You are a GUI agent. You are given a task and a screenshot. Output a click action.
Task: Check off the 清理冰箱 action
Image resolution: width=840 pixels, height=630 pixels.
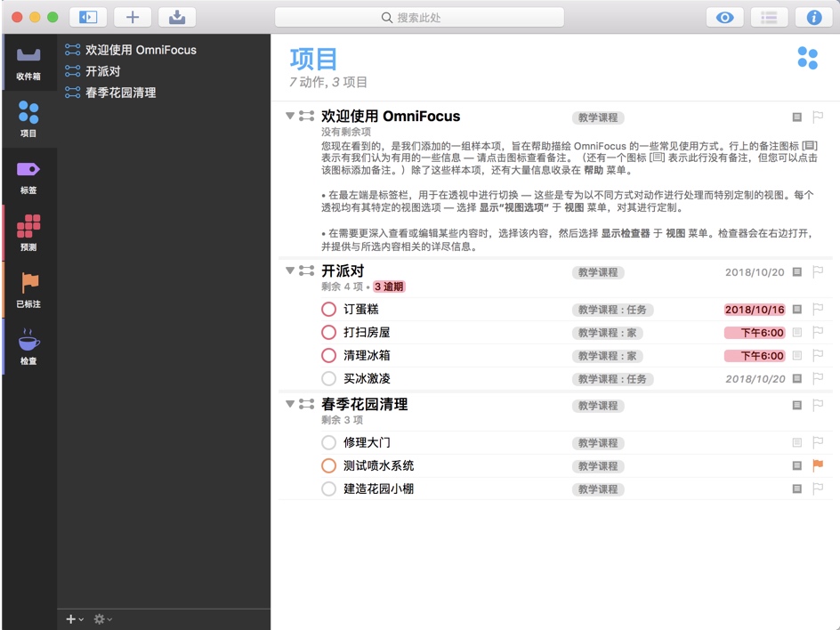point(328,355)
